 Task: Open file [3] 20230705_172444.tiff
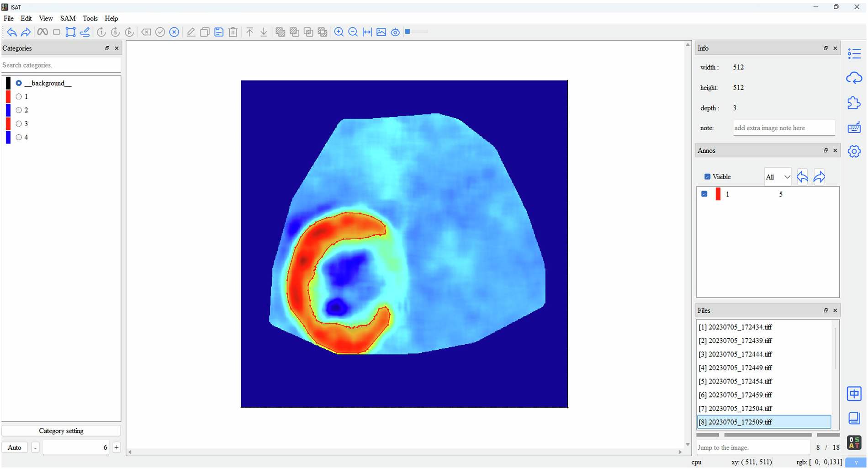[736, 354]
